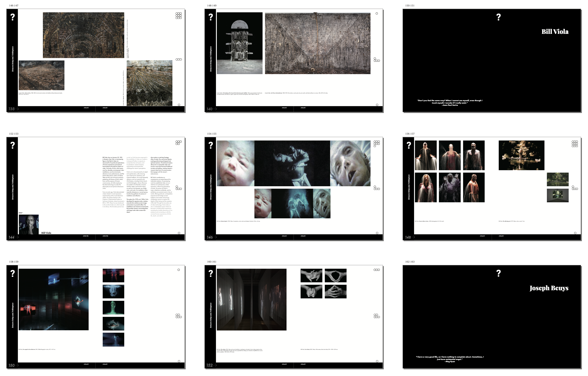Click three-circle row icon atop spread 160-161
Viewport: 588px width, 376px height.
(x=376, y=270)
